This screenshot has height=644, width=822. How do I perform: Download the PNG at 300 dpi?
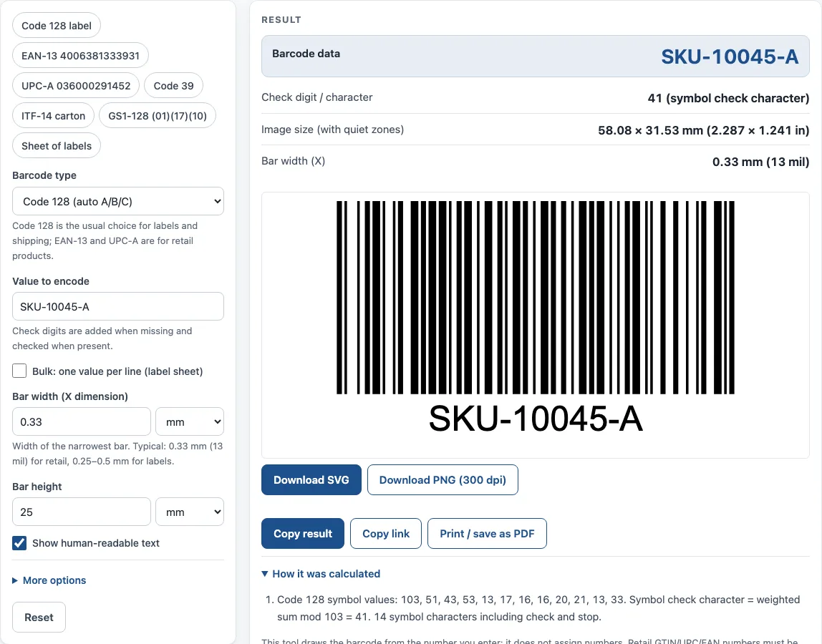(443, 479)
